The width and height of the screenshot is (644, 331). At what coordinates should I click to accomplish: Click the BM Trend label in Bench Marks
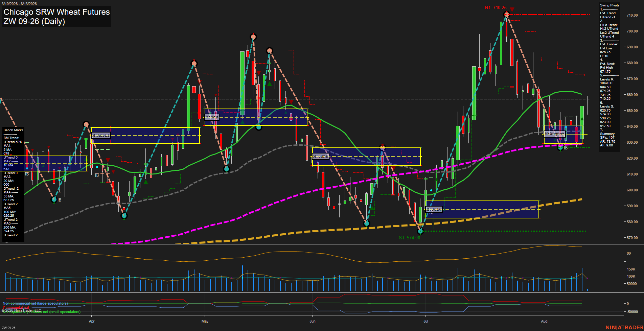click(11, 138)
